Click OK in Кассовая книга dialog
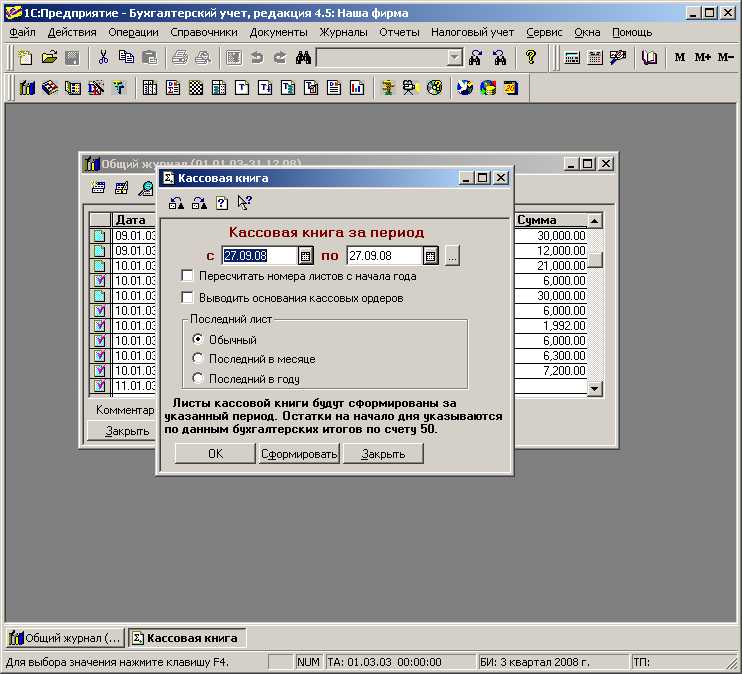The height and width of the screenshot is (674, 742). (x=215, y=454)
